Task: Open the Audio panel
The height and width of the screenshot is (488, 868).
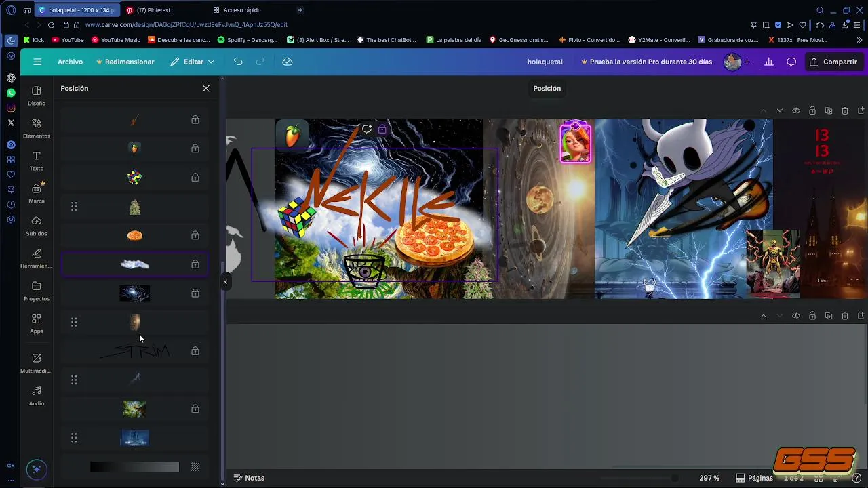Action: pos(37,395)
